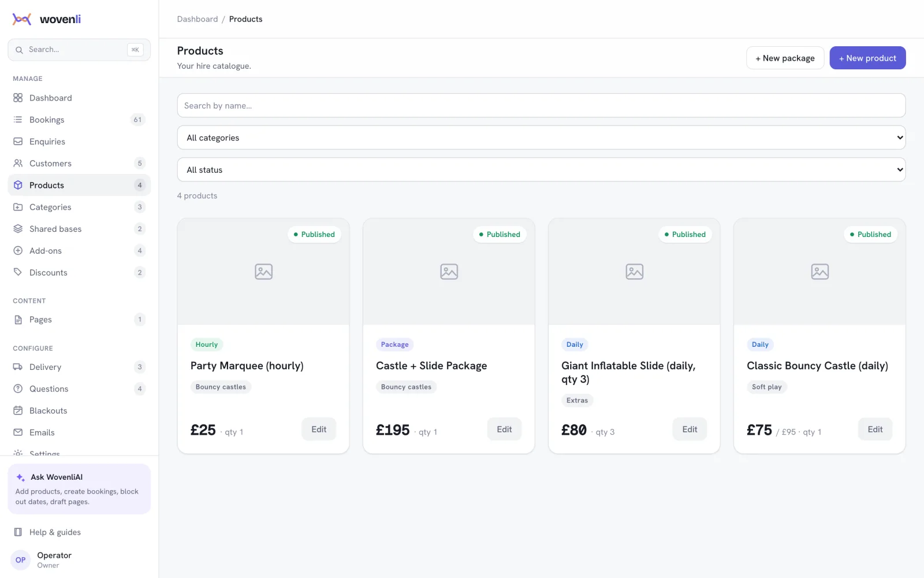Screen dimensions: 924x578
Task: Click the '4 products' count text
Action: point(197,196)
